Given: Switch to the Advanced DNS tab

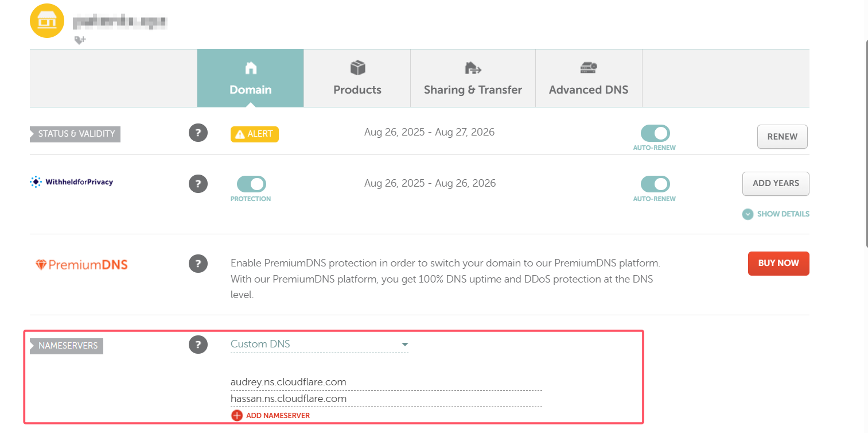Looking at the screenshot, I should [x=588, y=78].
